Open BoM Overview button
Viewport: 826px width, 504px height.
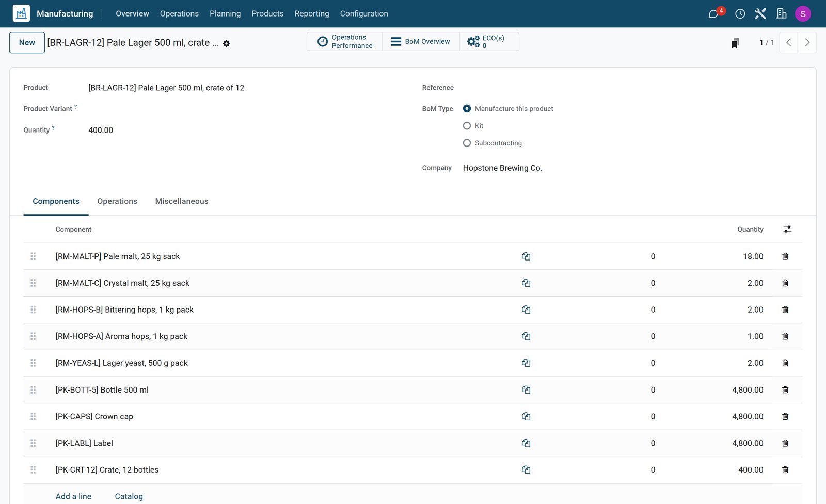point(420,42)
